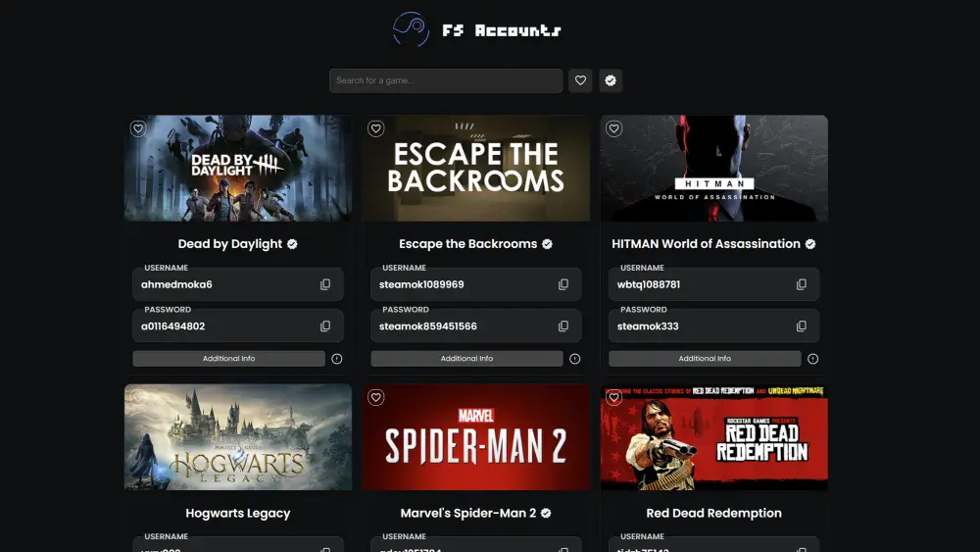Favorite Red Dead Redemption with heart icon

pos(613,398)
